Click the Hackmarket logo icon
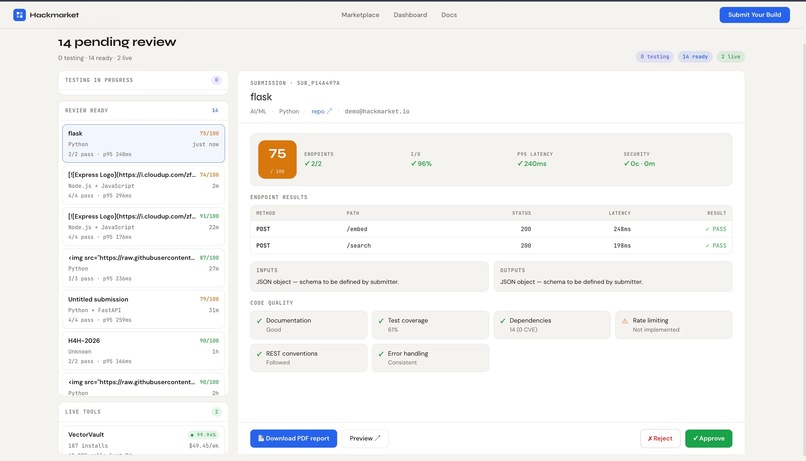Screen dimensions: 806x461 [x=20, y=15]
